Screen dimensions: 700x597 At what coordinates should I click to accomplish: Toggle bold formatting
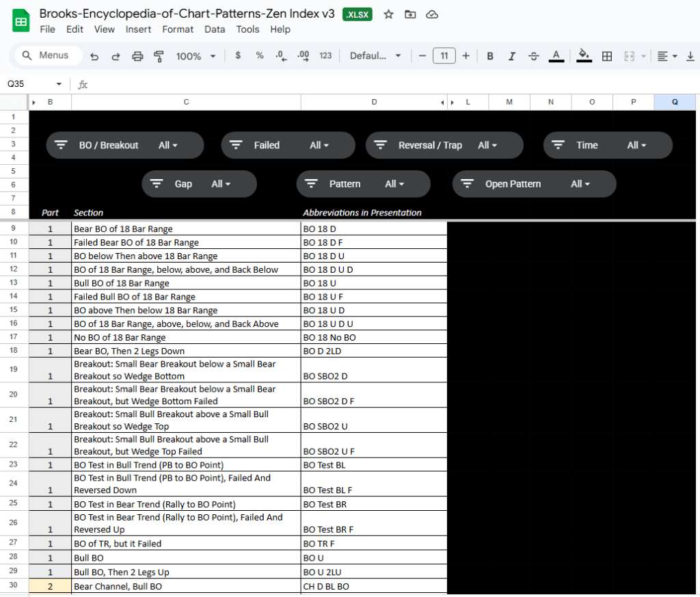coord(490,56)
